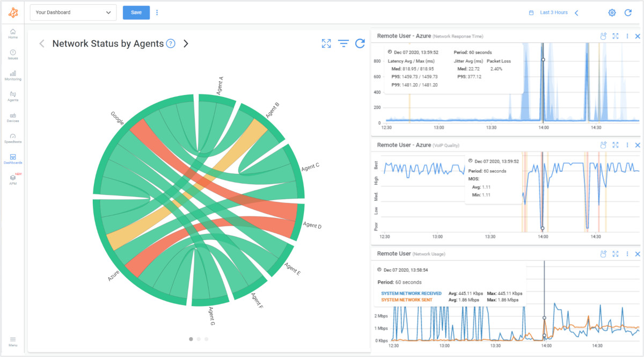Open the filter for Network Status by Agents
The width and height of the screenshot is (644, 357).
[343, 43]
